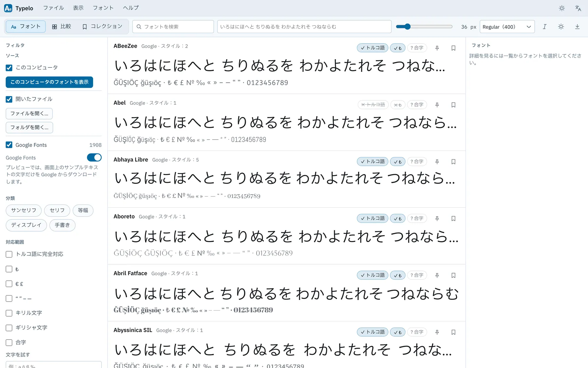Pin the Abel font
The width and height of the screenshot is (588, 368).
point(437,105)
